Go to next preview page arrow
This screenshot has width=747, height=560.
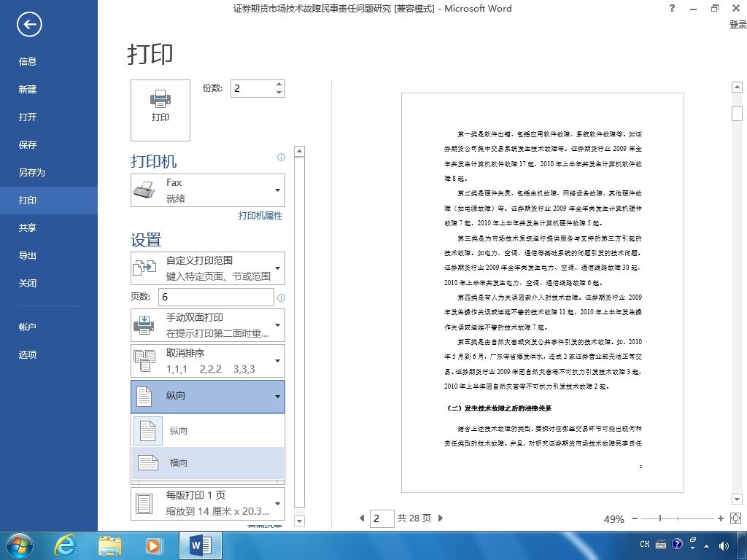click(440, 518)
